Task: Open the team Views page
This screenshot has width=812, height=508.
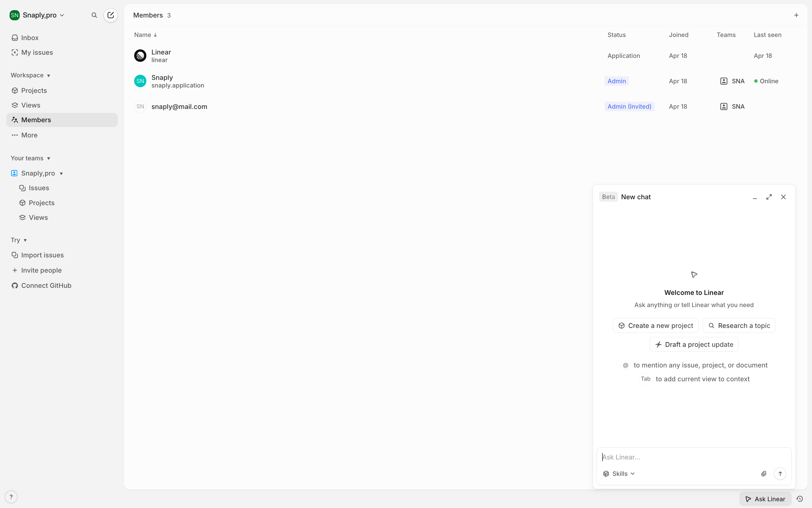Action: 62,217
